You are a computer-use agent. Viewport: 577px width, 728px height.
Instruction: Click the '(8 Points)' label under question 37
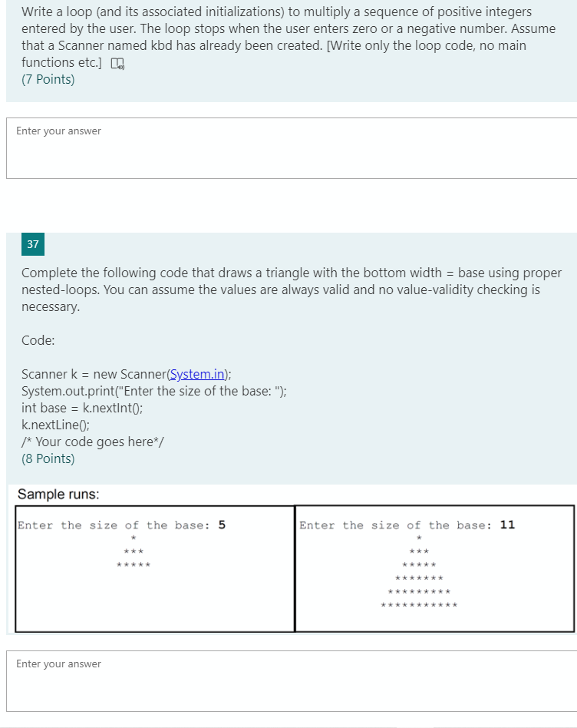48,458
